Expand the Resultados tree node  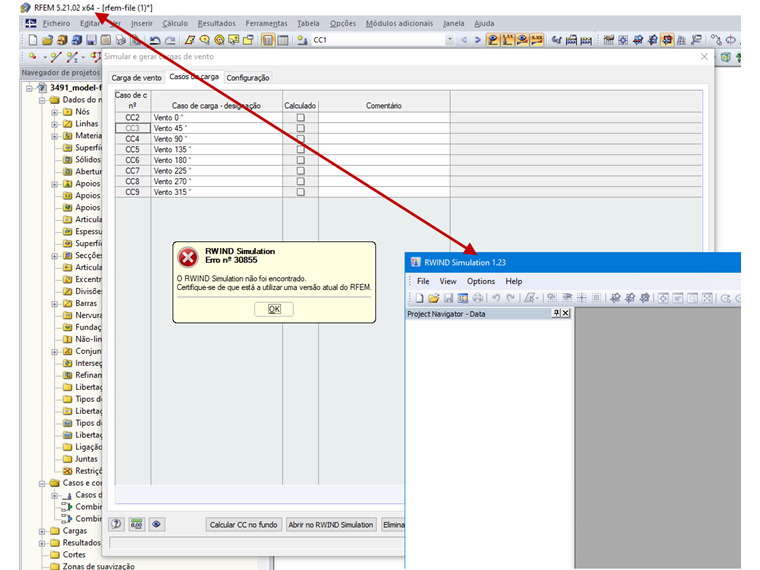tap(42, 543)
